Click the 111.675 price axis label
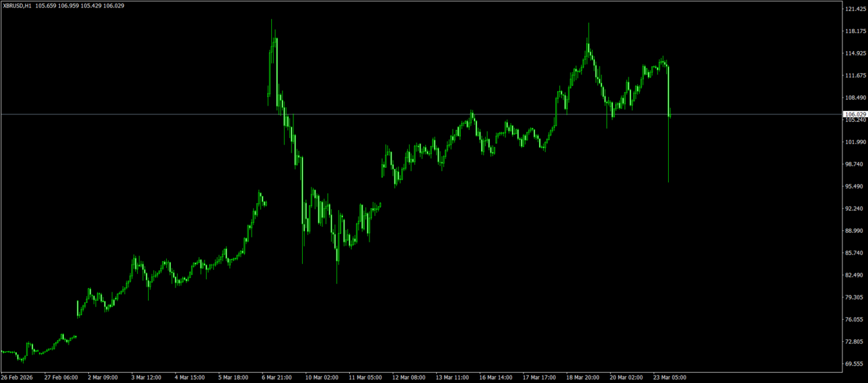Screen dimensions: 868x383 click(855, 75)
